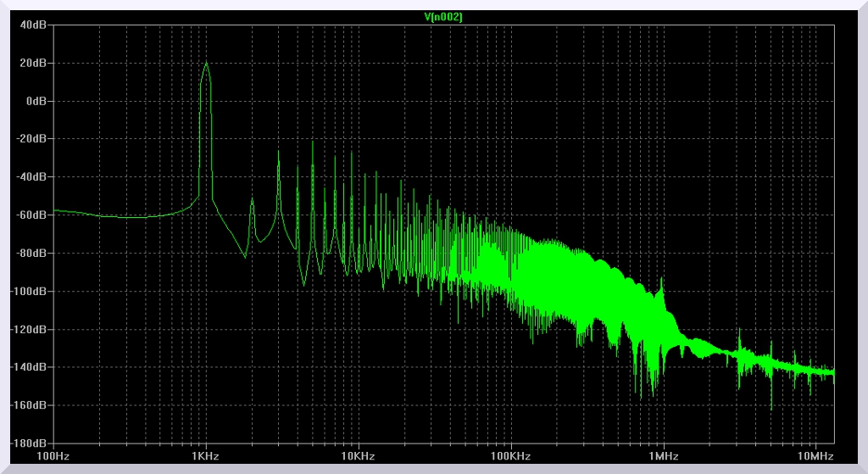
Task: Click the -60dB vertical axis label
Action: 32,215
